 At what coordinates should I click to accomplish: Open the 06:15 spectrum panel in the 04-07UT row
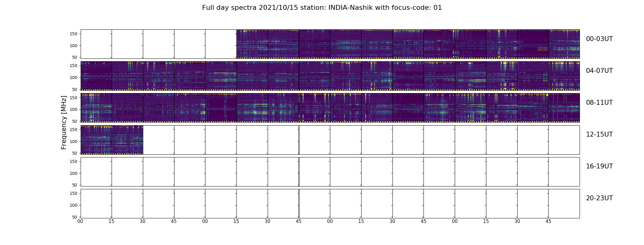click(x=377, y=76)
